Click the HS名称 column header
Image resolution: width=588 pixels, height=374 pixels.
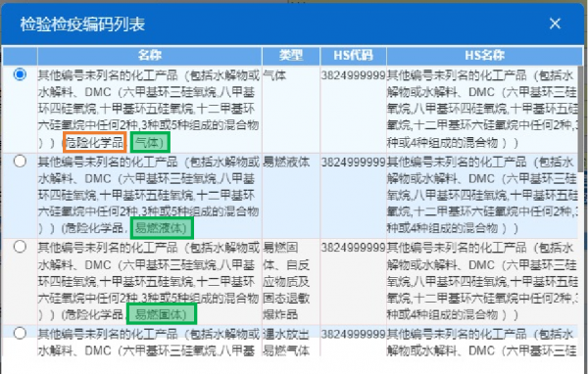point(484,56)
